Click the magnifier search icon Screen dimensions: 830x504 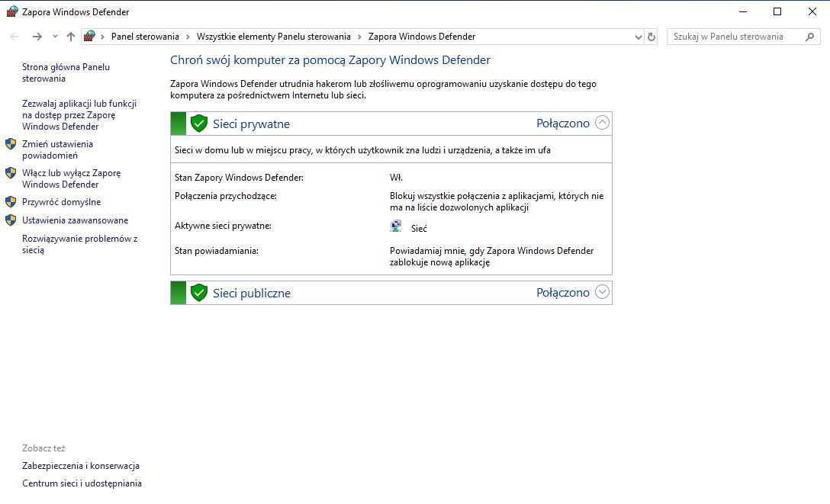809,37
